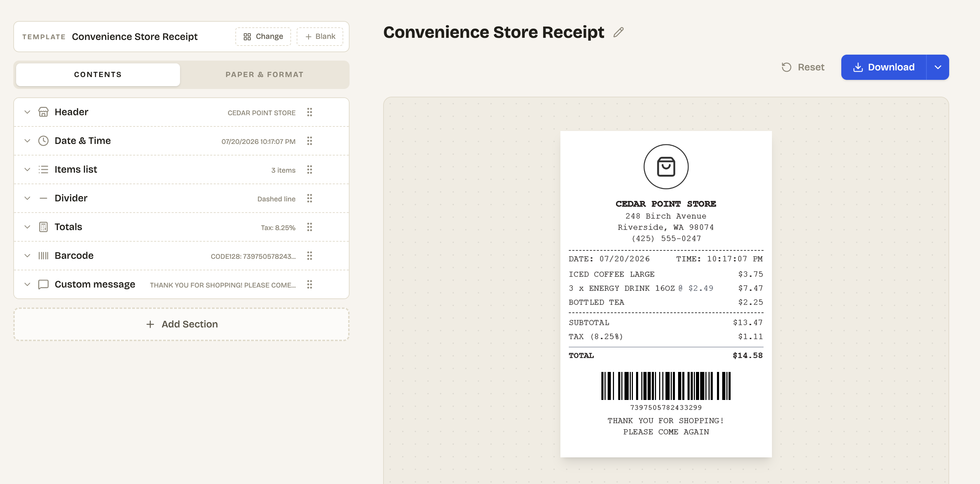Viewport: 980px width, 484px height.
Task: Click the Totals calculator icon
Action: [x=43, y=227]
